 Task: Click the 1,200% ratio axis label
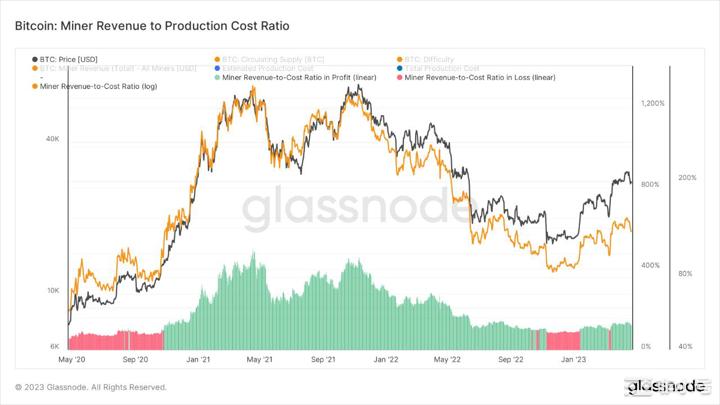pos(653,103)
